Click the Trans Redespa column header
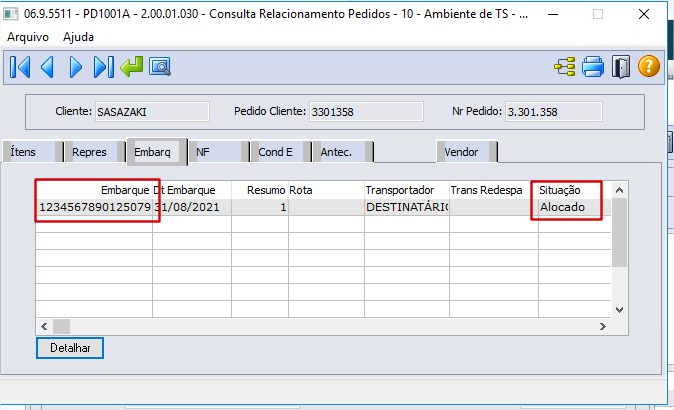 coord(493,190)
